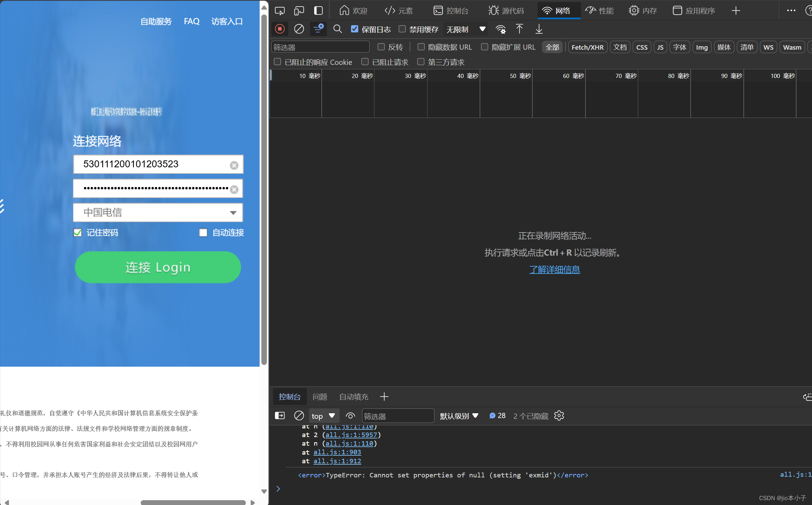Open the network search magnifier

(338, 29)
